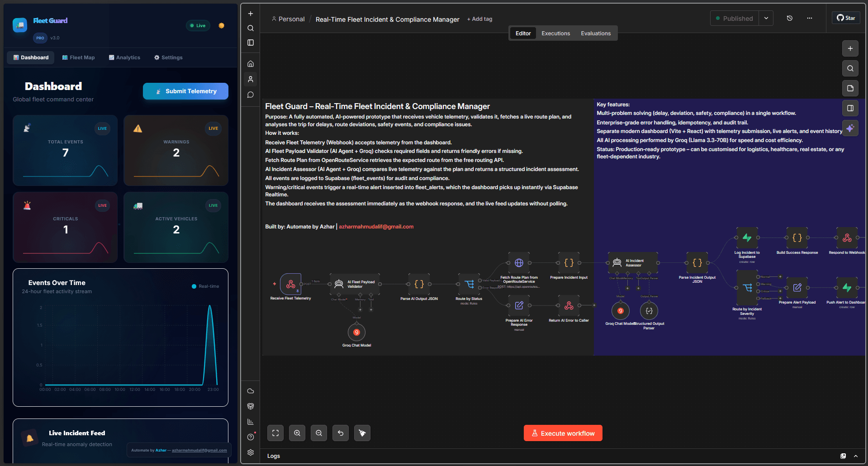Image resolution: width=868 pixels, height=466 pixels.
Task: Open the AI assistant sparkle button
Action: pos(850,128)
